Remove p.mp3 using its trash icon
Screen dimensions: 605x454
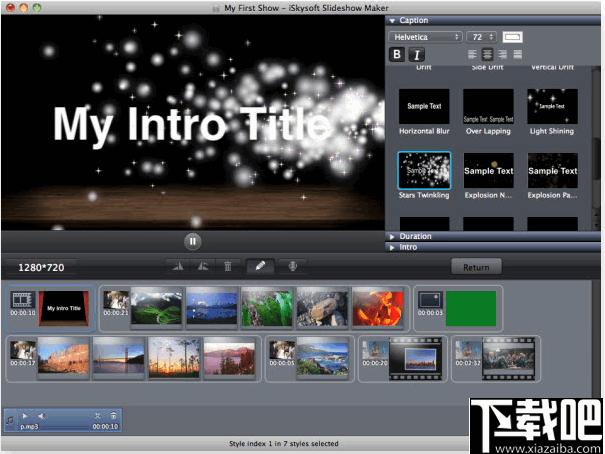click(113, 416)
